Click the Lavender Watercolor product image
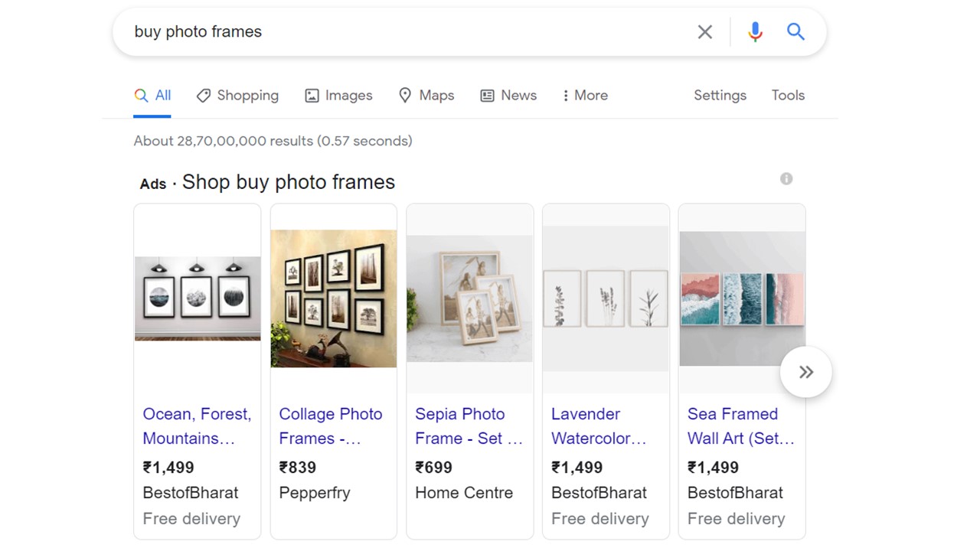The height and width of the screenshot is (551, 980). [x=606, y=298]
